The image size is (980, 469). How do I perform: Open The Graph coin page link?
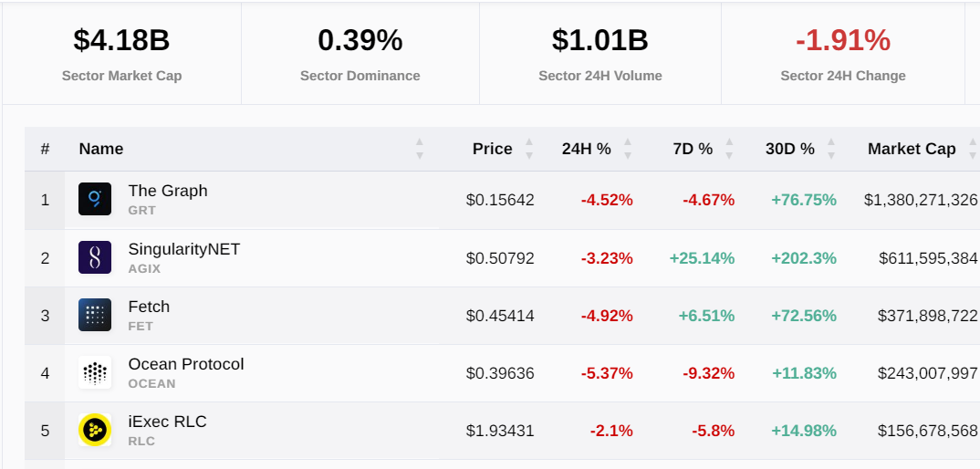click(168, 190)
